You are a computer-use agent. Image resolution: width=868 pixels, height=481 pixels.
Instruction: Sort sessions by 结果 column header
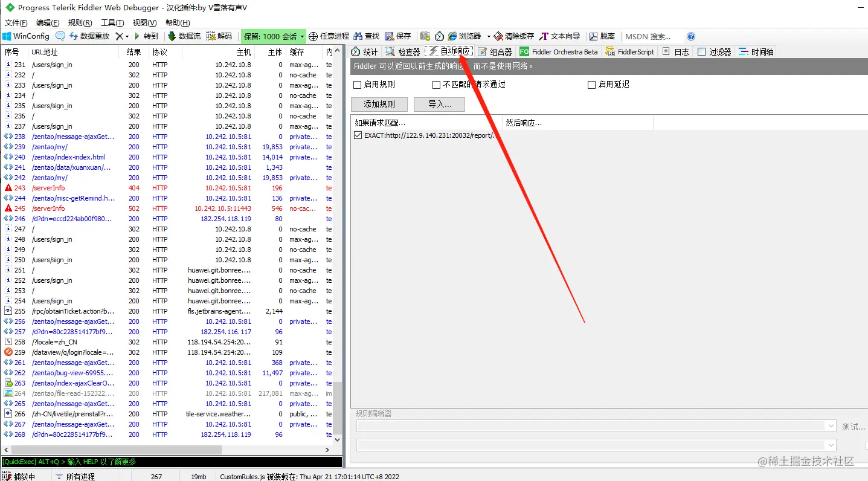tap(133, 52)
